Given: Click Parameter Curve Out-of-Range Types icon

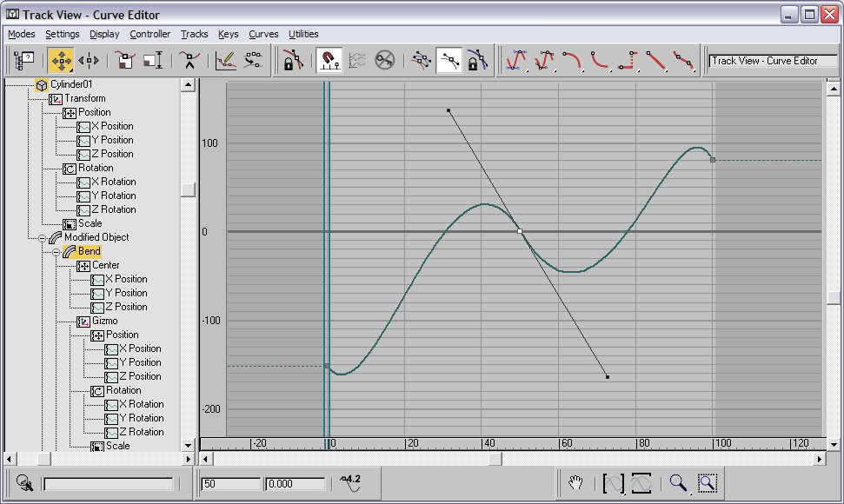Looking at the screenshot, I should (x=357, y=60).
